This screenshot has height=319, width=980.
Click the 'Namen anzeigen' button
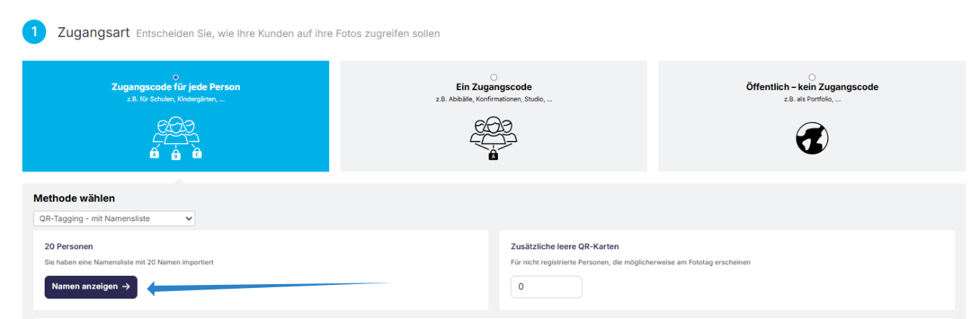91,287
